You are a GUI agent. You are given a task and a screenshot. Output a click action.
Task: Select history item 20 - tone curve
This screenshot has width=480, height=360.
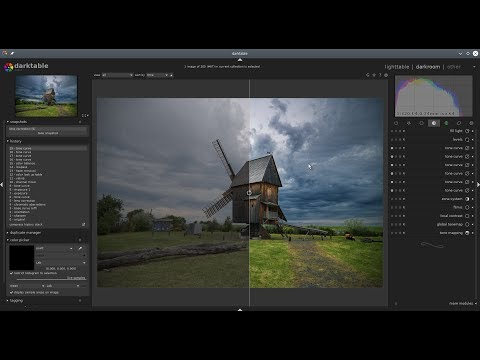pos(48,148)
